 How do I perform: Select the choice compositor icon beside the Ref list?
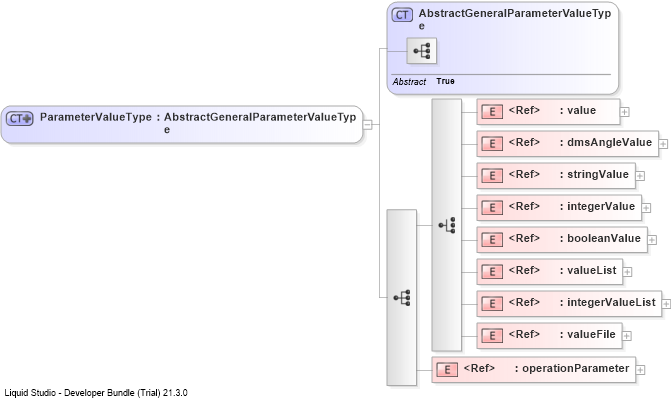[x=447, y=225]
